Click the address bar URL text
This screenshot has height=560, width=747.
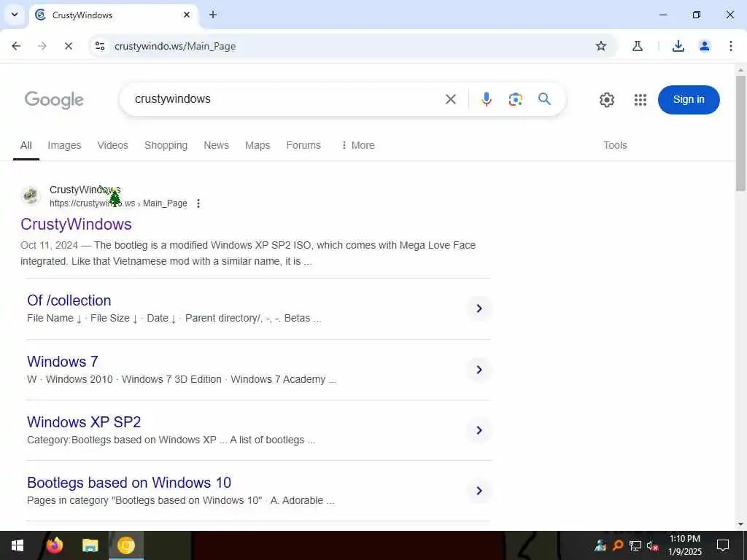click(x=175, y=46)
